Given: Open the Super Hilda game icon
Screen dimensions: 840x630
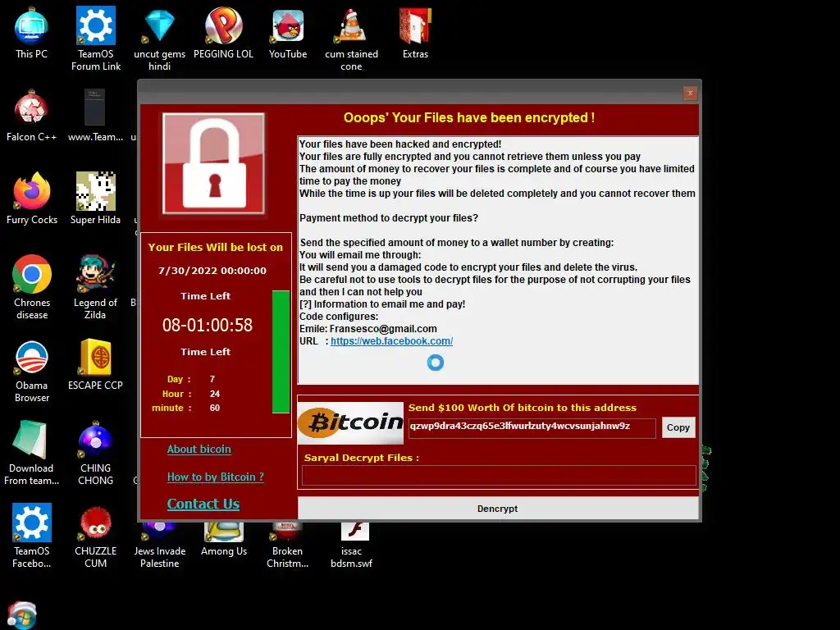Looking at the screenshot, I should pyautogui.click(x=95, y=199).
